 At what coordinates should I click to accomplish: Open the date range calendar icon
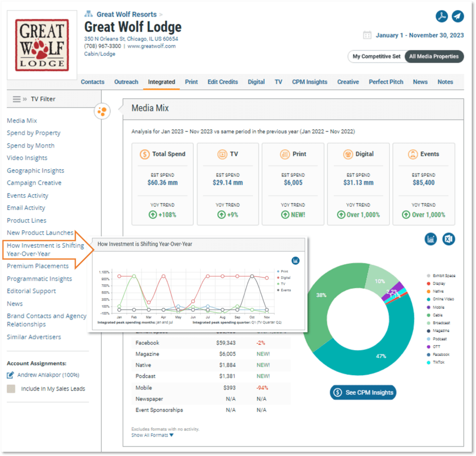tap(367, 35)
